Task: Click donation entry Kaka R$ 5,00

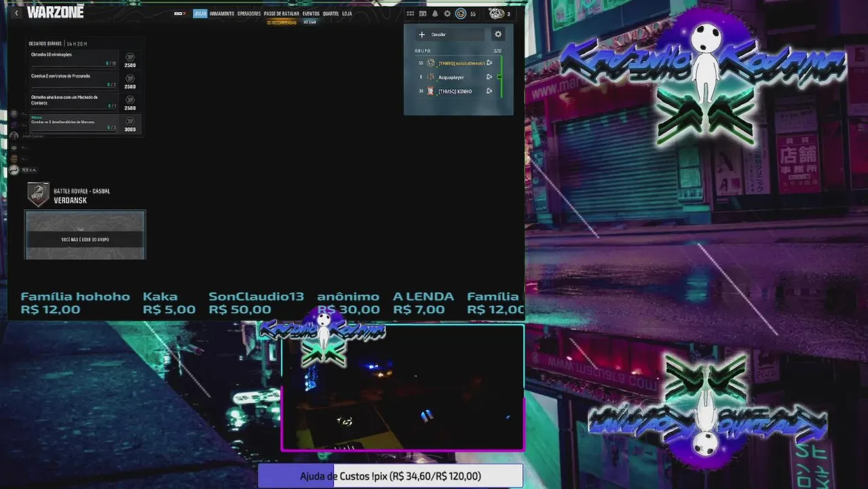Action: click(x=169, y=303)
